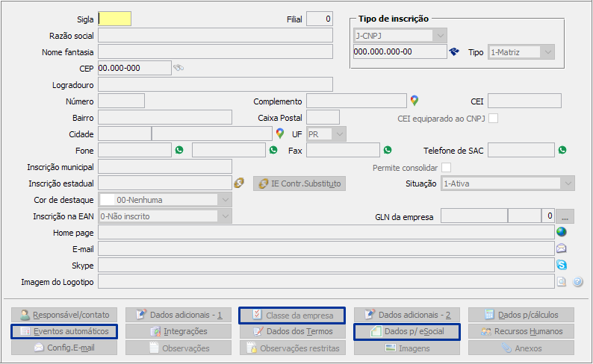Screen dimensions: 593x364
Task: Click the Skype icon at row end
Action: click(x=562, y=265)
